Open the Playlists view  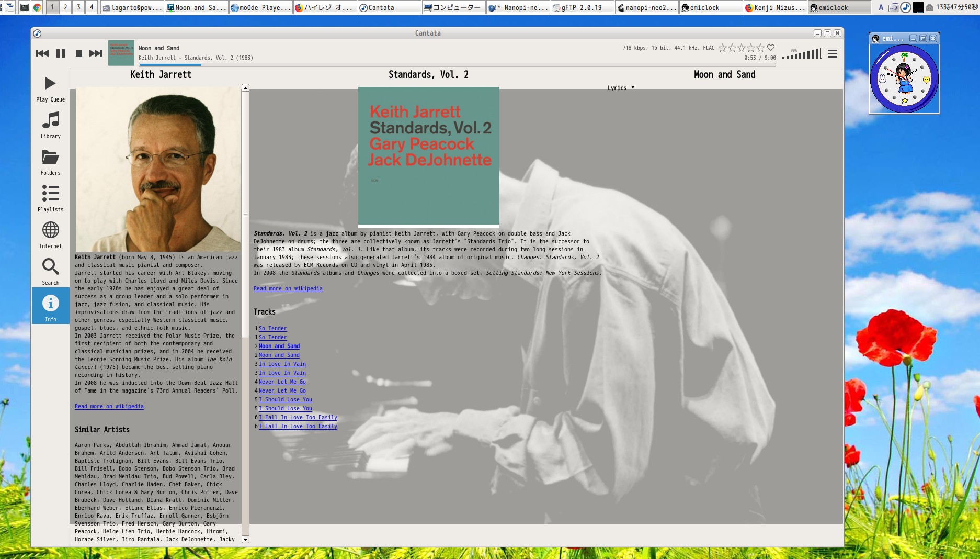pos(51,198)
